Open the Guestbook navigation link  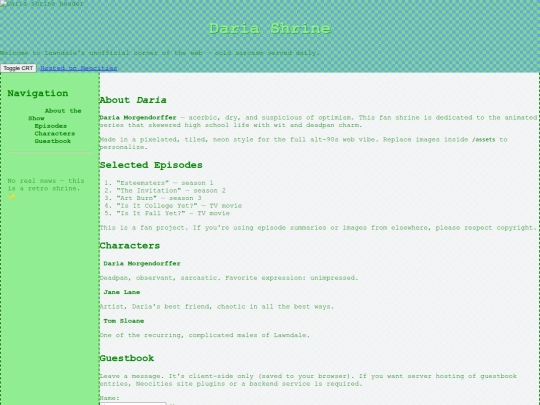point(52,141)
